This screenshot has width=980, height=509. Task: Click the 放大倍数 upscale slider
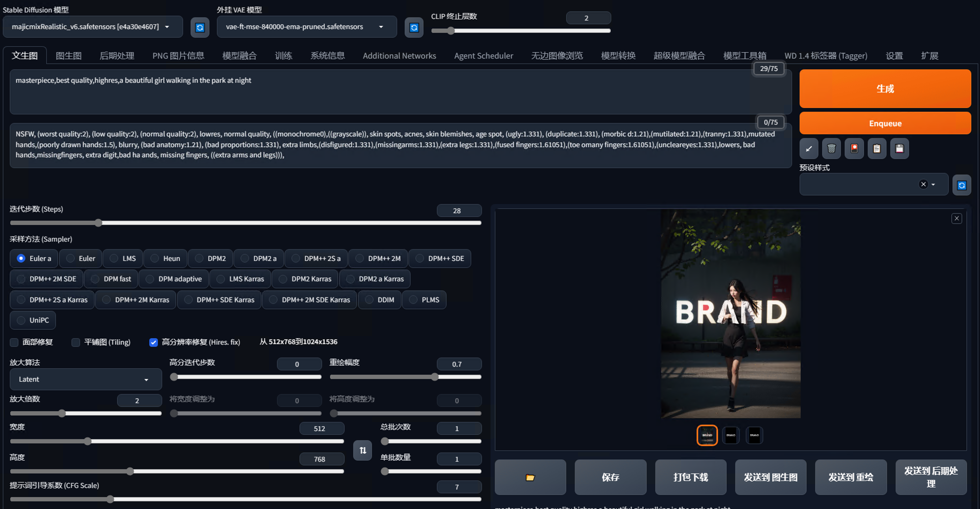pyautogui.click(x=86, y=413)
